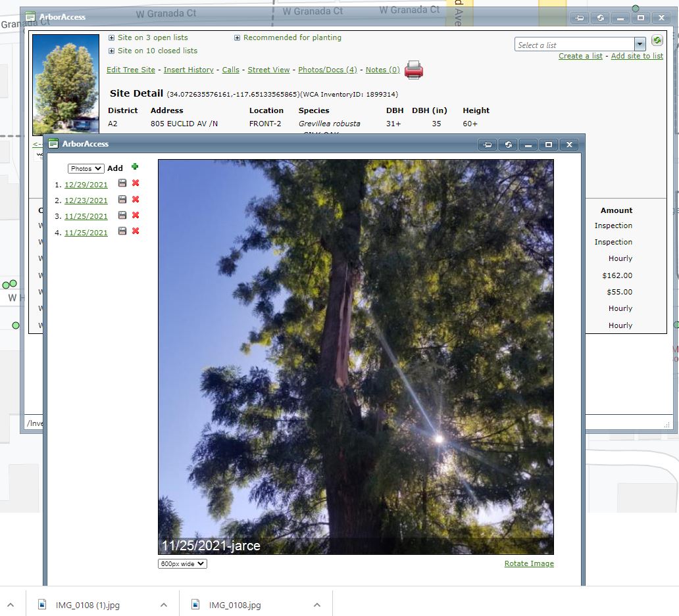Open photo link number 3 dated 11/25/2021
This screenshot has width=679, height=616.
86,216
